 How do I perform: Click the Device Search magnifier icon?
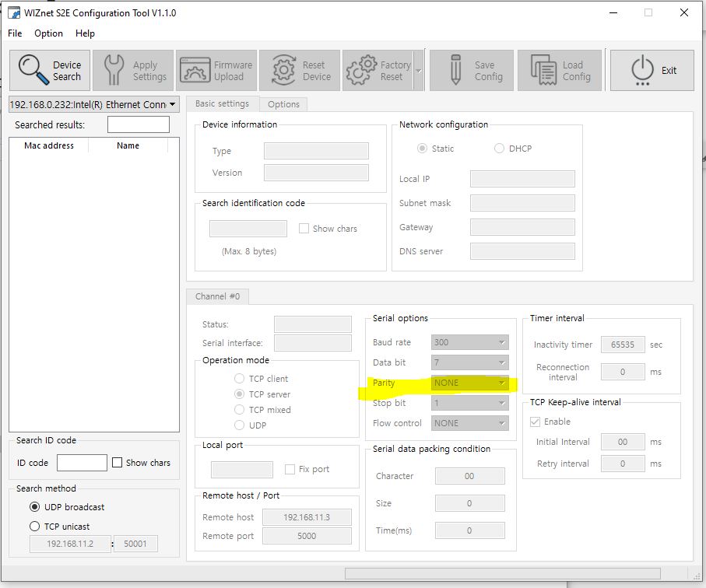click(x=33, y=70)
